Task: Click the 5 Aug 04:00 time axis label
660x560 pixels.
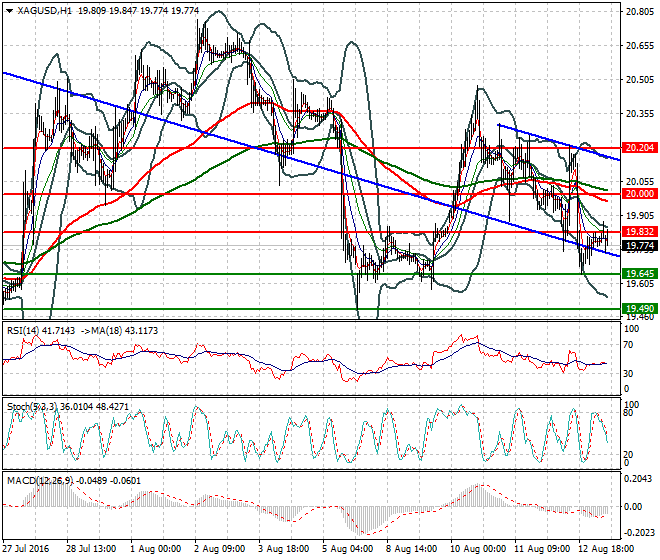Action: click(347, 549)
